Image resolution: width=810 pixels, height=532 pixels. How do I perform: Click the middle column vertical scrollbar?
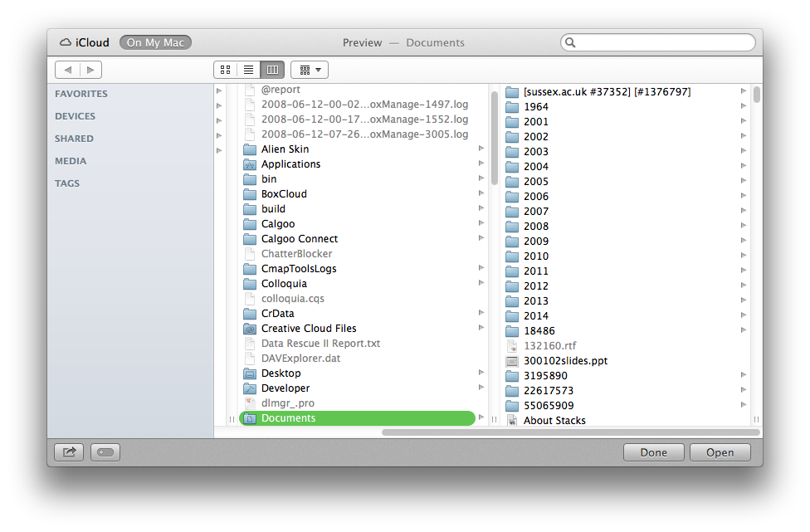[495, 139]
